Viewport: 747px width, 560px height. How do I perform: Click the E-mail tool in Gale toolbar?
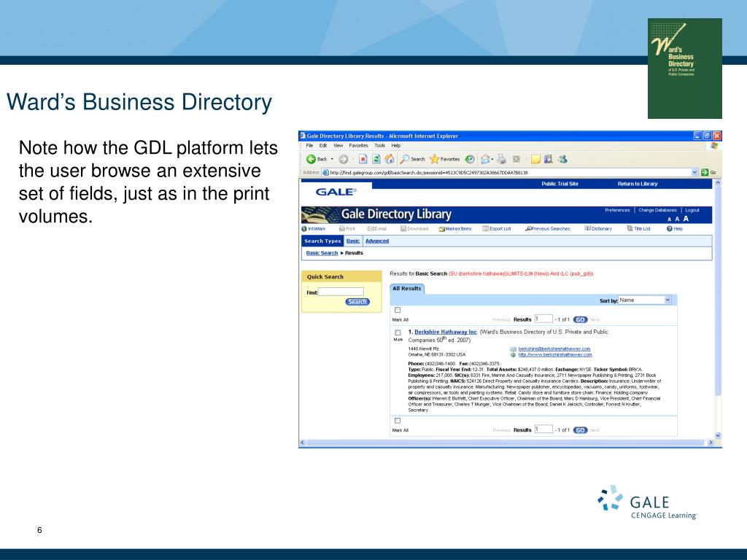(376, 228)
